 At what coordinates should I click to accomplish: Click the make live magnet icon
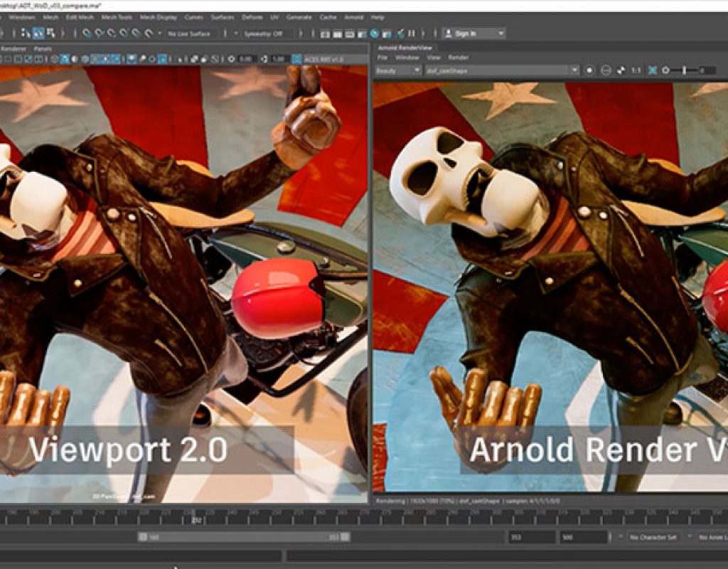click(148, 33)
